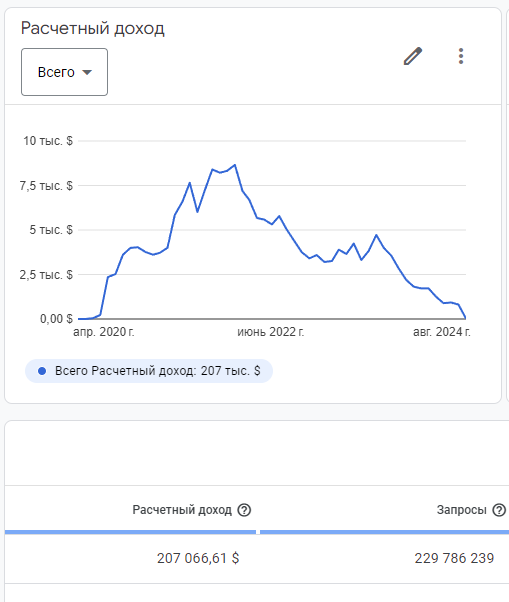This screenshot has width=509, height=602.
Task: Open the Всего dropdown
Action: [x=64, y=72]
